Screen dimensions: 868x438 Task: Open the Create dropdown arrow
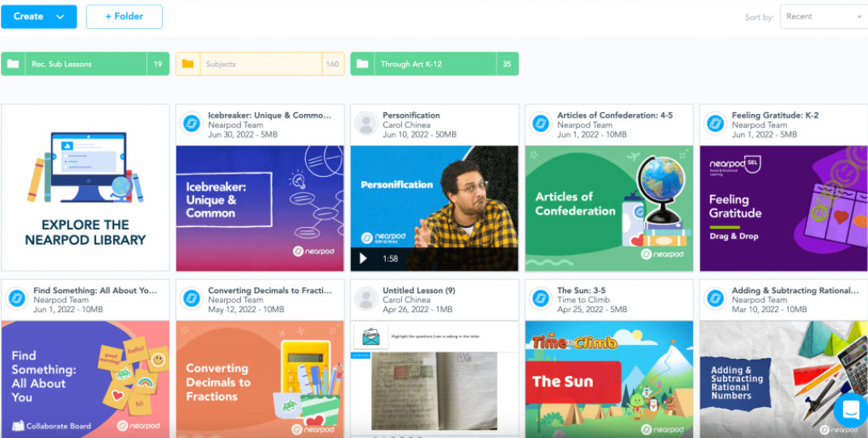[61, 16]
